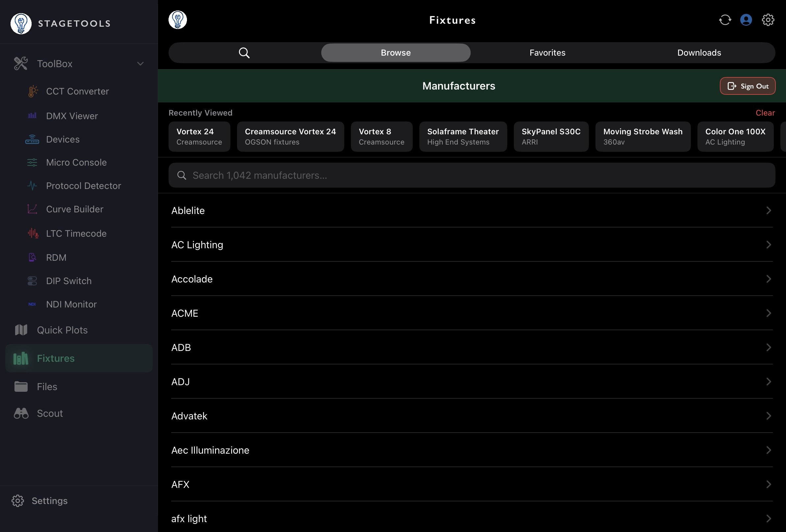
Task: Open the Moving Strobe Wash recent card
Action: click(643, 137)
